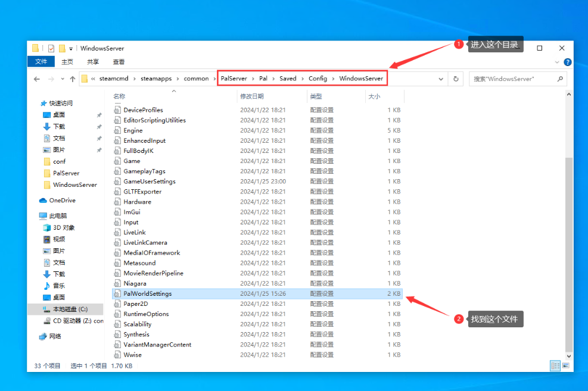Open the 文件 ribbon tab
The width and height of the screenshot is (588, 391).
tap(41, 62)
